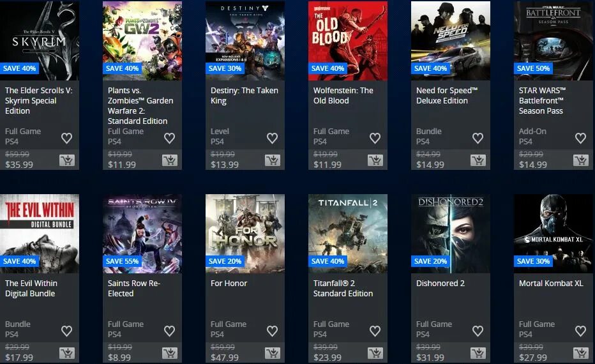Open the Wolfenstein The Old Blood cover art
This screenshot has width=595, height=364.
(x=348, y=41)
